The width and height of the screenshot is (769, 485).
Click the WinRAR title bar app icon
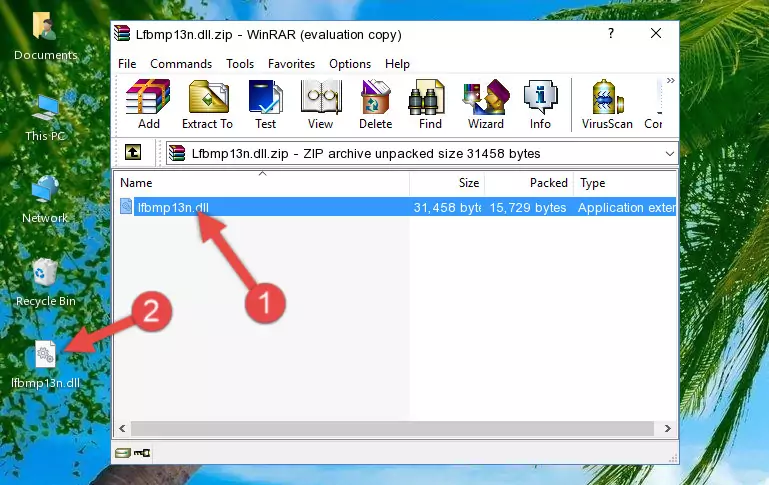click(x=122, y=34)
